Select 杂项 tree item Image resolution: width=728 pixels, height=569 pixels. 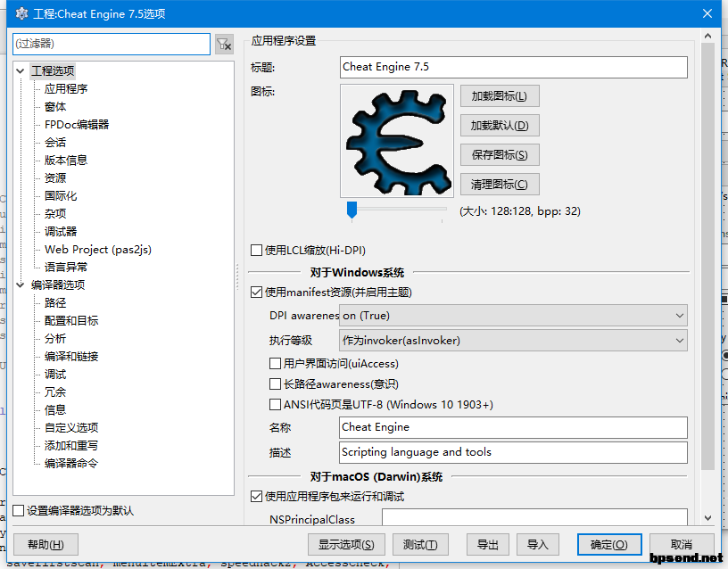pyautogui.click(x=55, y=213)
